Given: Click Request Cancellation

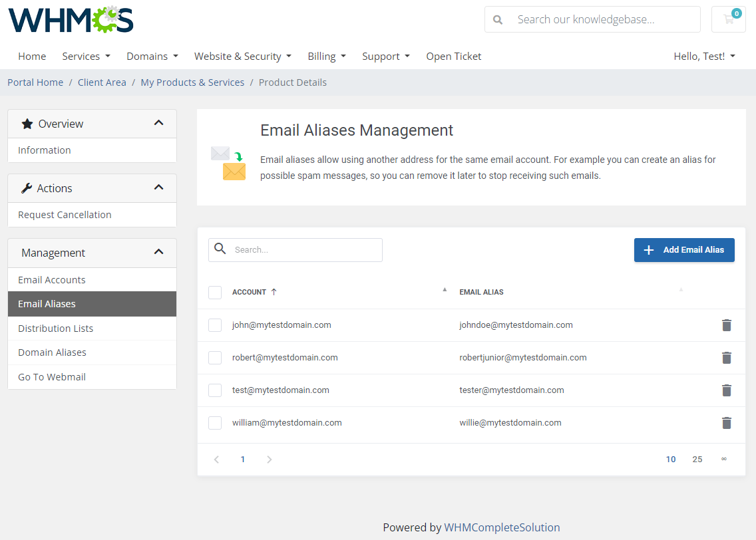Looking at the screenshot, I should pyautogui.click(x=65, y=214).
